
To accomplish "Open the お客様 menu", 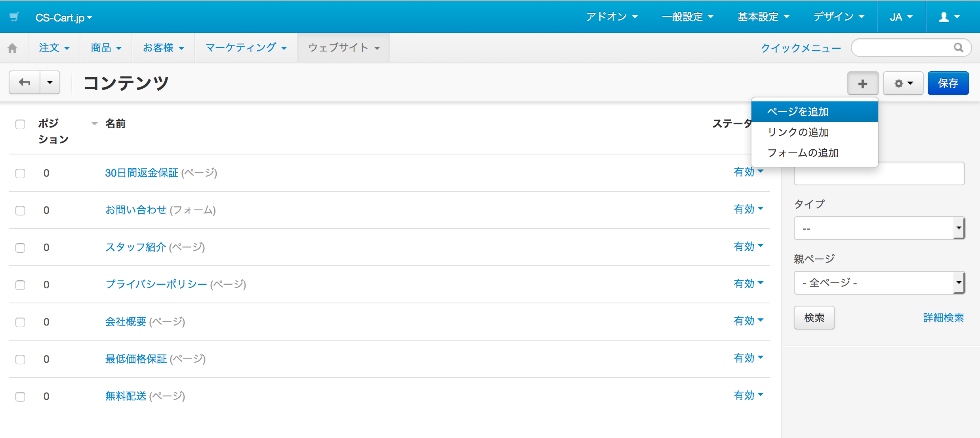I will point(164,48).
